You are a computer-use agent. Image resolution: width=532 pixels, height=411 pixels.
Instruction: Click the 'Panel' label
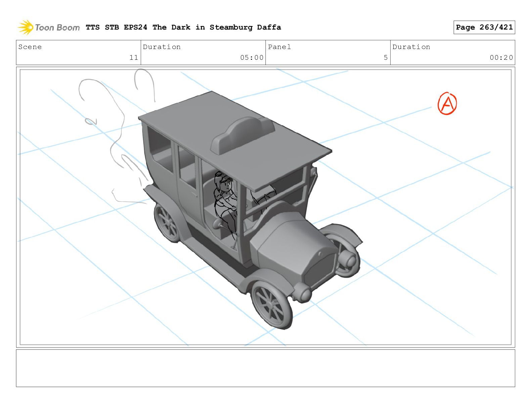[x=279, y=47]
